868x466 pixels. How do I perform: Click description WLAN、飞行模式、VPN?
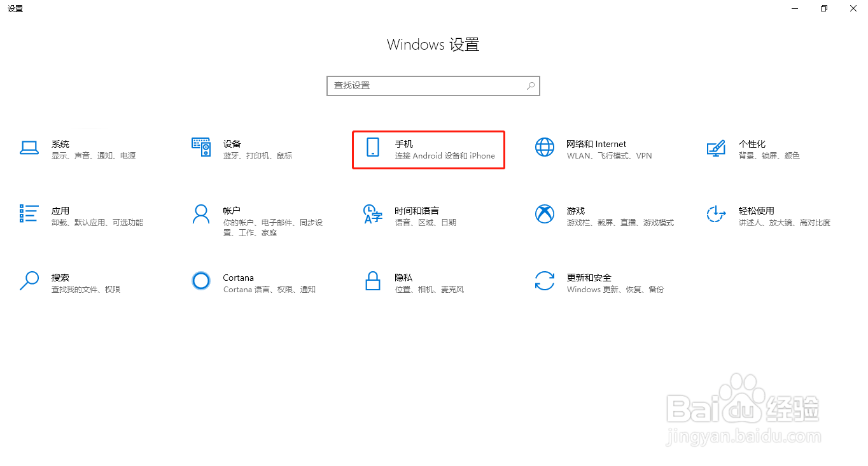609,156
